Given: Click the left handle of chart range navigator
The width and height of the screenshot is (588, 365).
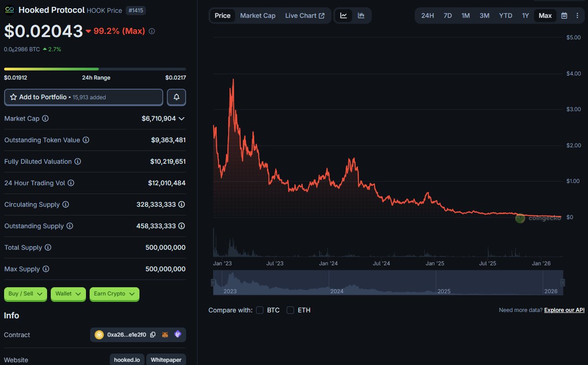Looking at the screenshot, I should [x=213, y=283].
